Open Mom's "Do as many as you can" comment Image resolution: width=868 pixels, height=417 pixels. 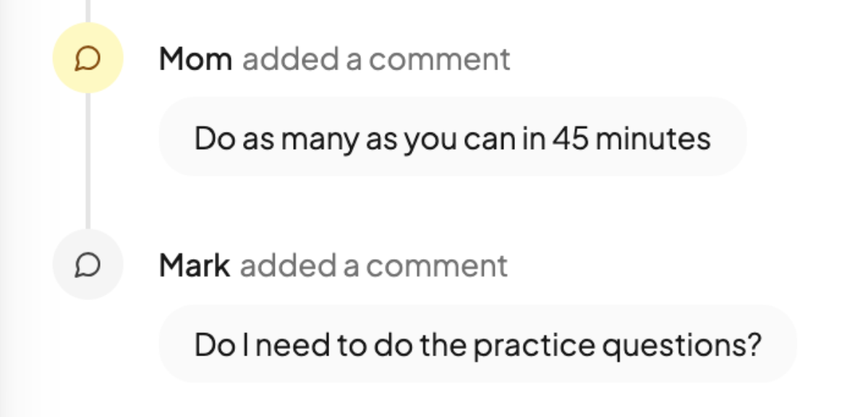click(452, 138)
